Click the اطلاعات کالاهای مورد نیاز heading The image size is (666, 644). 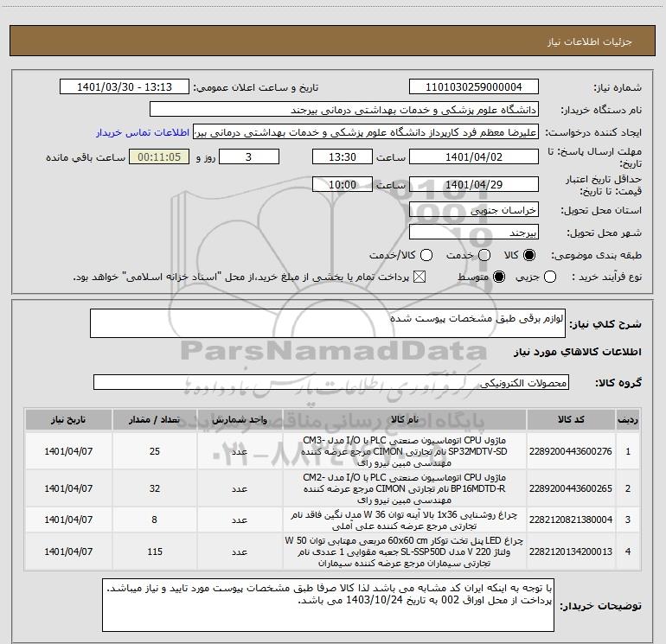point(578,352)
